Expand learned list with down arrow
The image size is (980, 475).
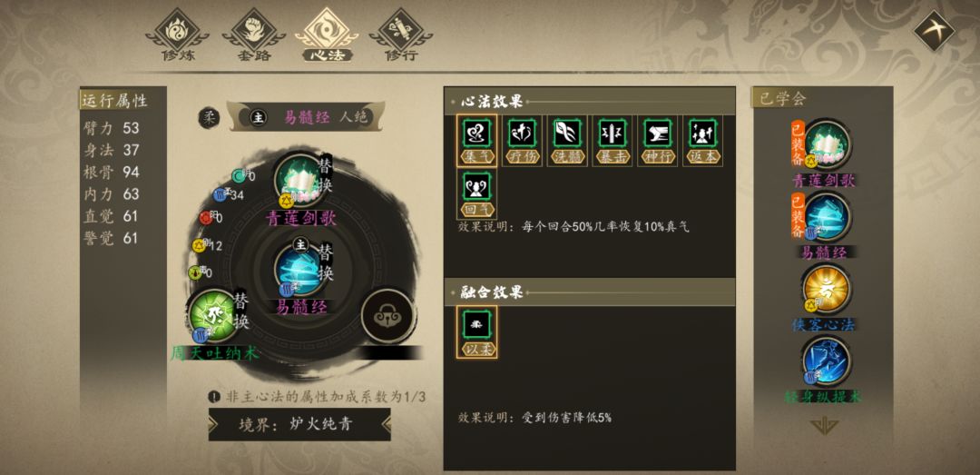[x=824, y=427]
